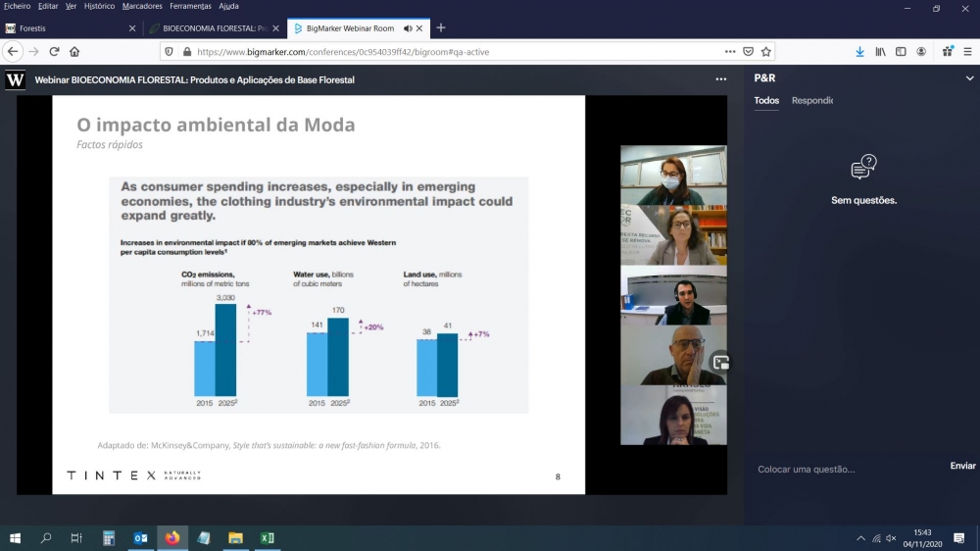Image resolution: width=980 pixels, height=551 pixels.
Task: Open the Histórico menu
Action: click(x=99, y=6)
